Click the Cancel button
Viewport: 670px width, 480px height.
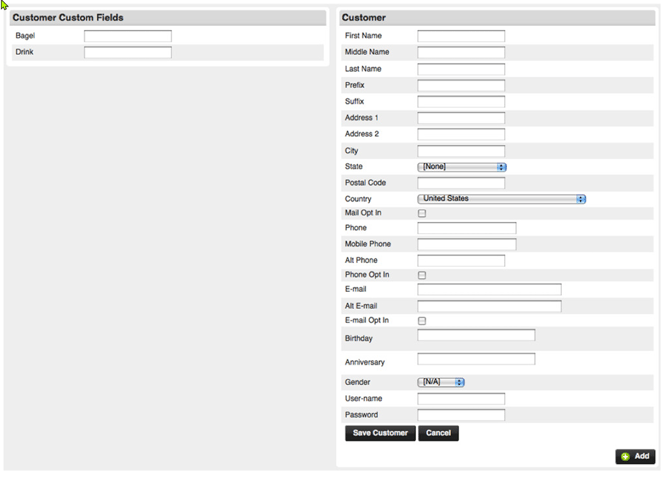438,433
